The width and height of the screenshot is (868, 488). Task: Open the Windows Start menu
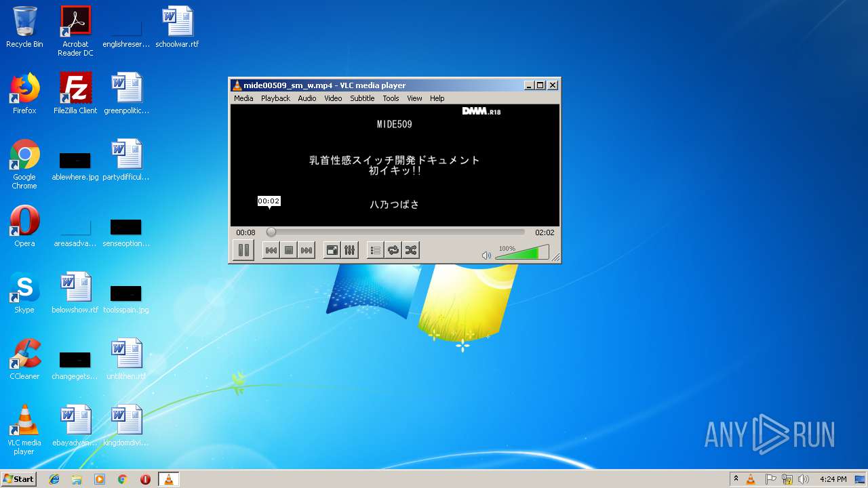19,479
